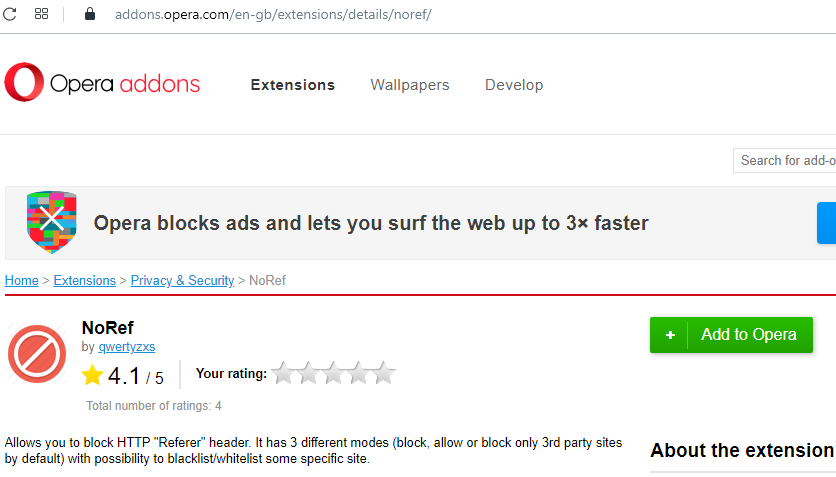Rate the extension one star
The image size is (836, 477).
tap(284, 374)
